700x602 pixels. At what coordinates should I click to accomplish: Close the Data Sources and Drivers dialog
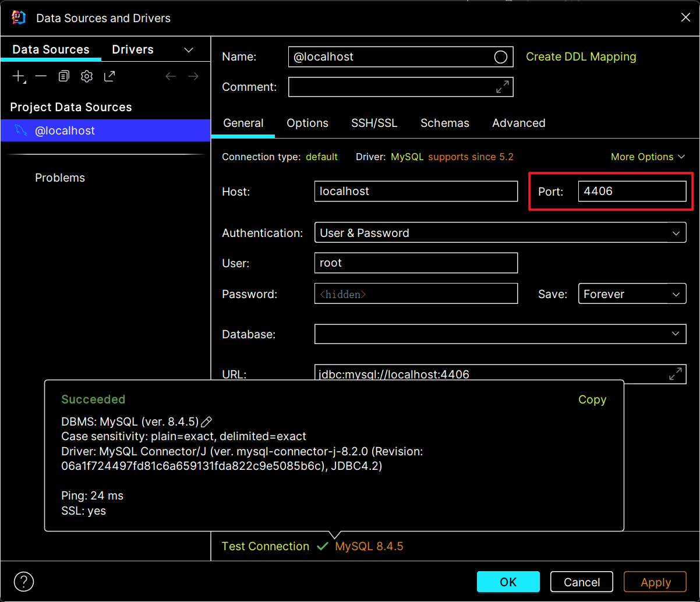686,17
